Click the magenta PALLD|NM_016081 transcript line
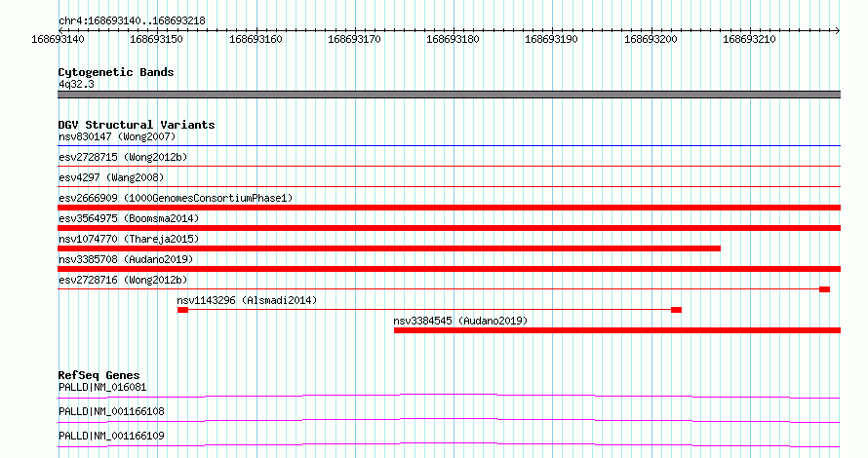 [x=449, y=396]
